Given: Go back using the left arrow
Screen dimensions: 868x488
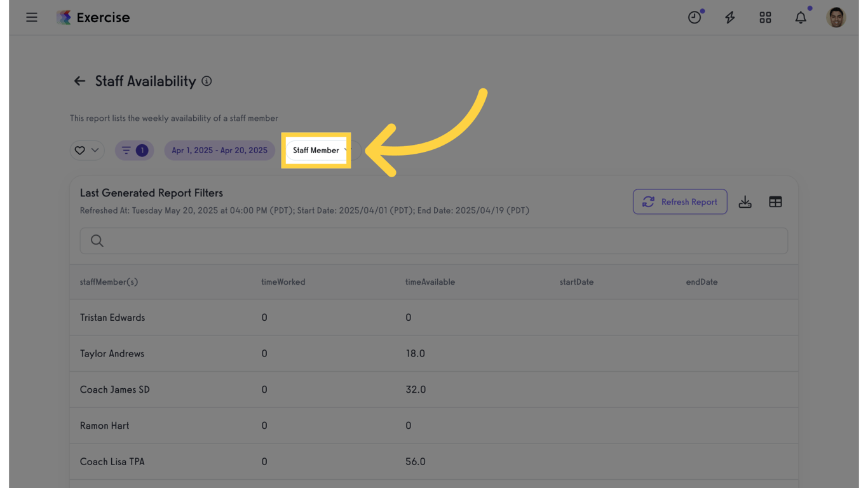Looking at the screenshot, I should 79,81.
